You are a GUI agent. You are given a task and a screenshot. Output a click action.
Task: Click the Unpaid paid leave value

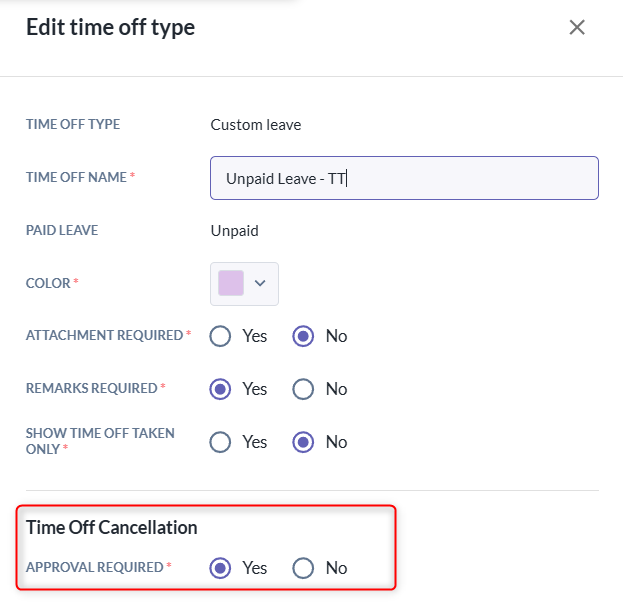pyautogui.click(x=234, y=231)
